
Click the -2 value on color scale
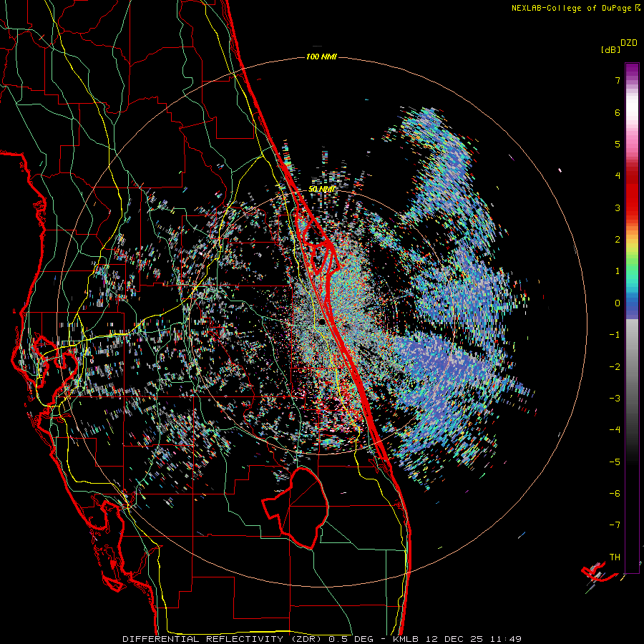(615, 367)
